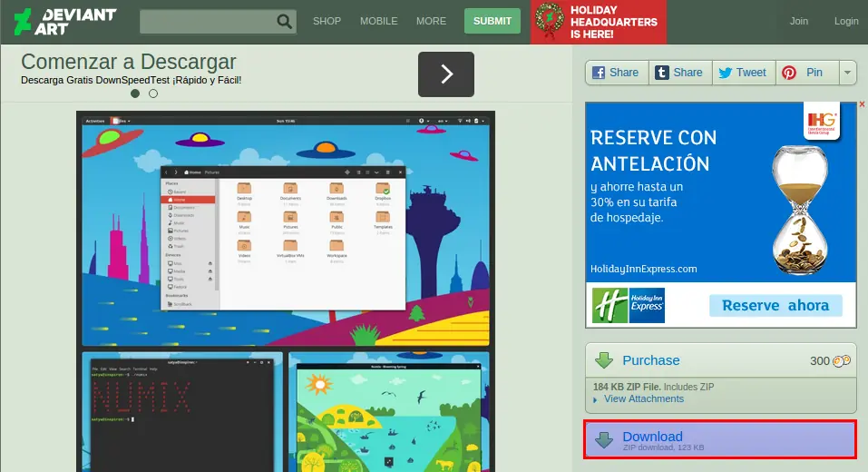
Task: Open the terminal preview thumbnail
Action: click(x=182, y=411)
